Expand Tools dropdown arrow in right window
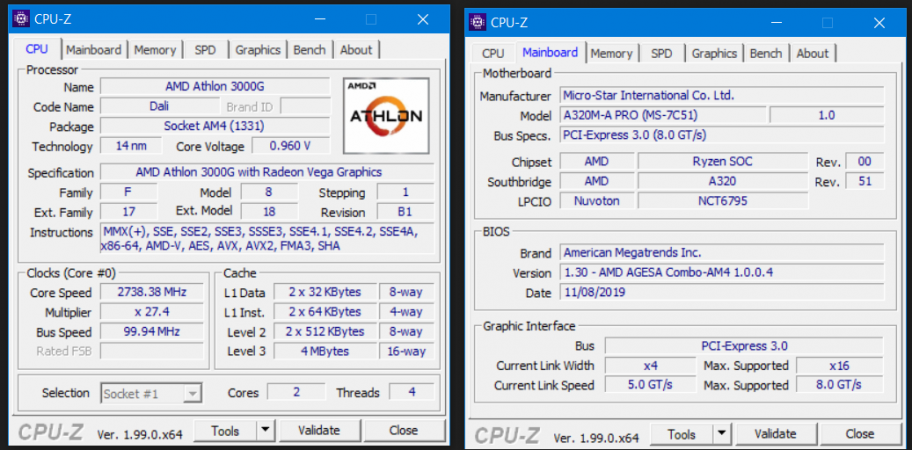Viewport: 912px width, 450px height. tap(722, 434)
